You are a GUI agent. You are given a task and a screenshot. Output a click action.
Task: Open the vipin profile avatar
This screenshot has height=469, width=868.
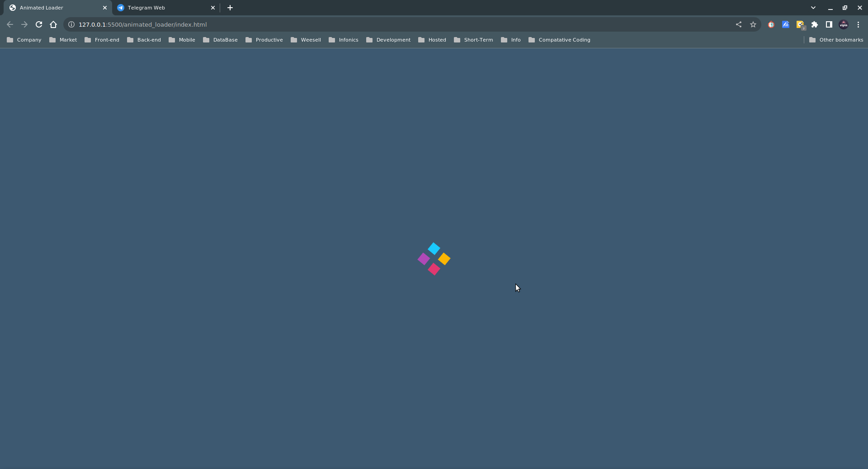point(844,24)
